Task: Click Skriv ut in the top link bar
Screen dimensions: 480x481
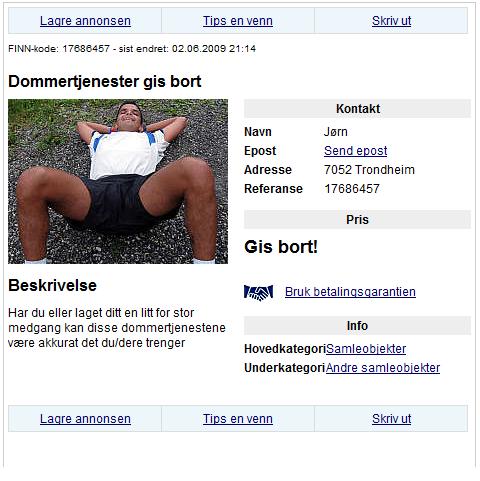Action: click(391, 21)
